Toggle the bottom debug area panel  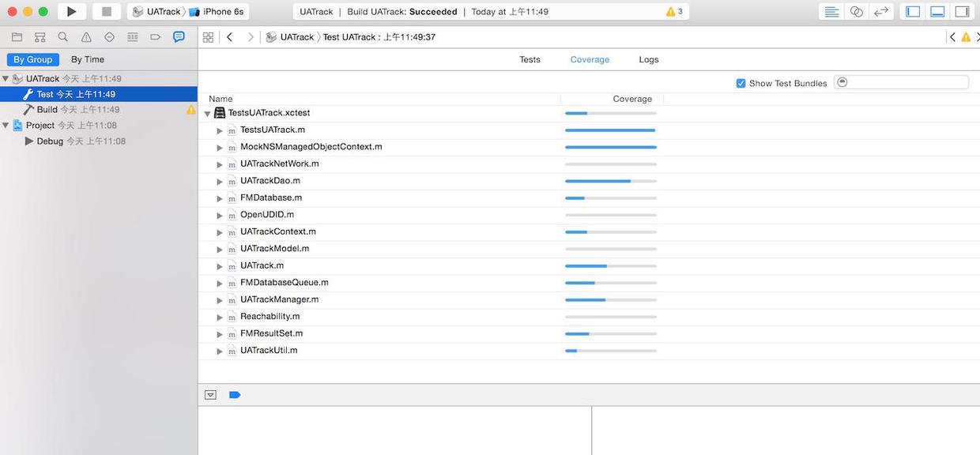937,12
